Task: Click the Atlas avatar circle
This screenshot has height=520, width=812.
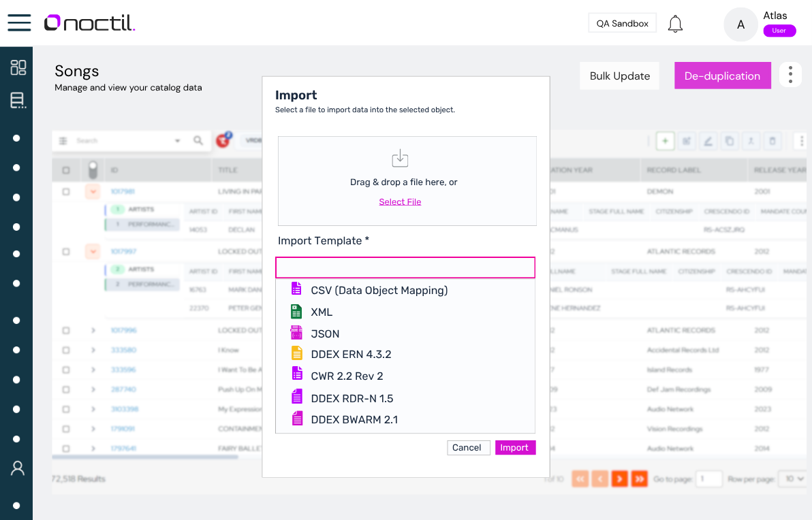Action: [740, 25]
